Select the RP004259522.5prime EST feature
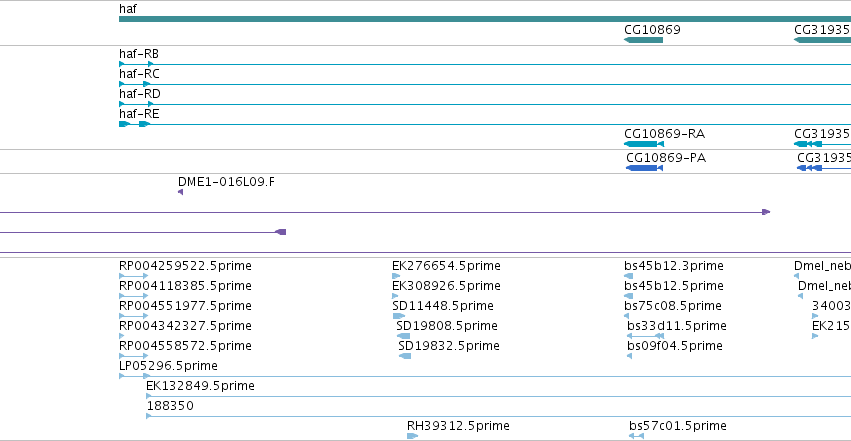 point(134,276)
